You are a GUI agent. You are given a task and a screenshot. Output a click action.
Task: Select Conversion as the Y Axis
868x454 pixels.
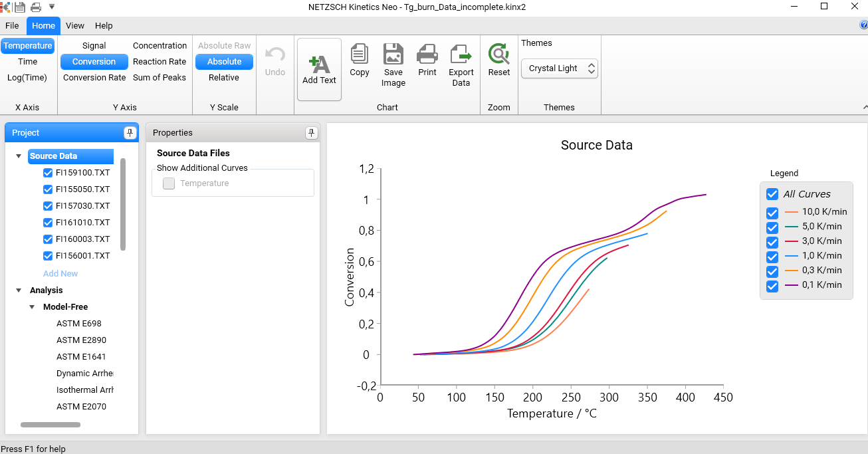pyautogui.click(x=94, y=61)
